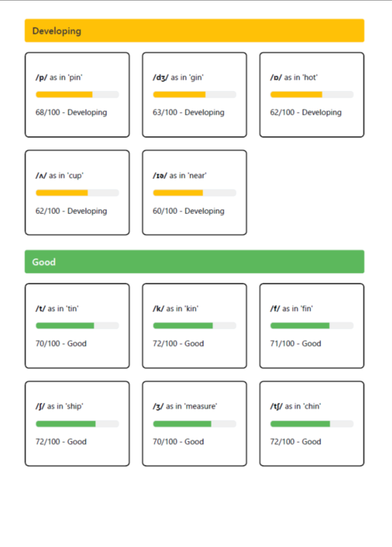
Task: Click the Good section header
Action: 194,262
